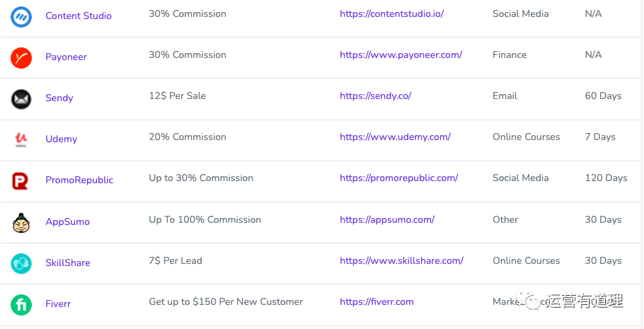Viewport: 644px width, 329px height.
Task: Open the Payoneer program name link
Action: (x=66, y=57)
